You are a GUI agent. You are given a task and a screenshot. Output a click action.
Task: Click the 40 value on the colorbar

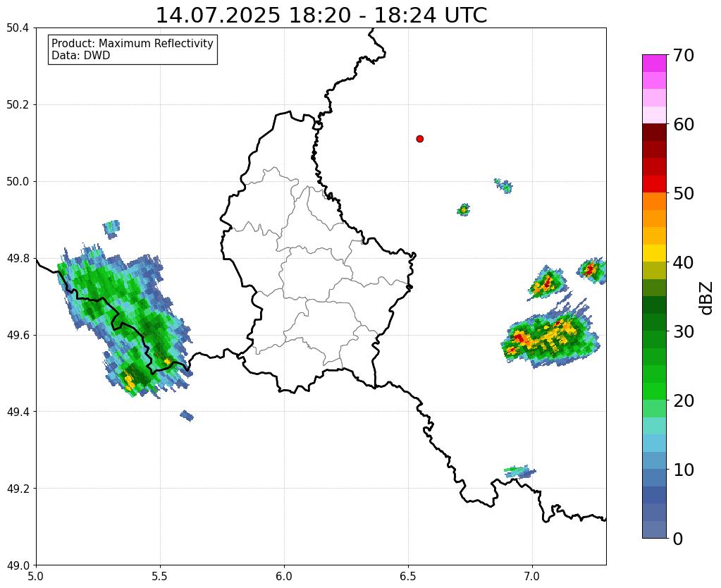[x=683, y=262]
